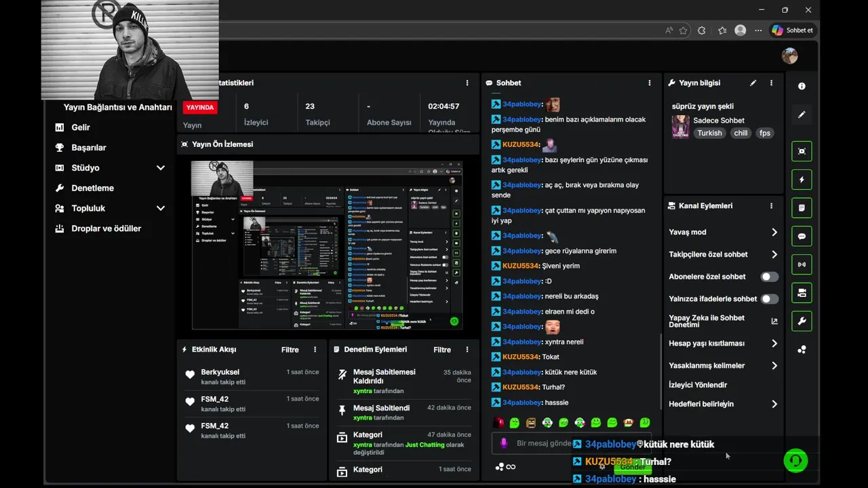Viewport: 868px width, 488px height.
Task: Toggle Yalnızca ifadelerle sohbet switch
Action: (x=770, y=299)
